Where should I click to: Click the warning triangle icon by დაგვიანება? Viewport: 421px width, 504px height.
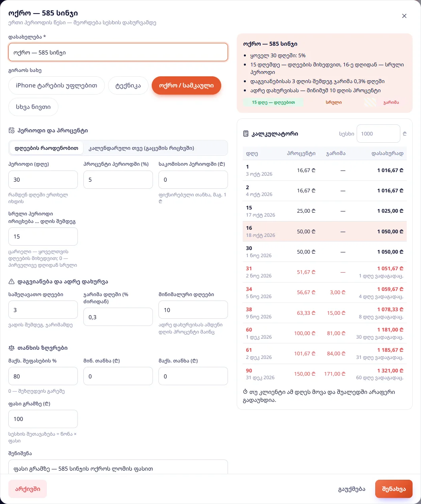[12, 281]
